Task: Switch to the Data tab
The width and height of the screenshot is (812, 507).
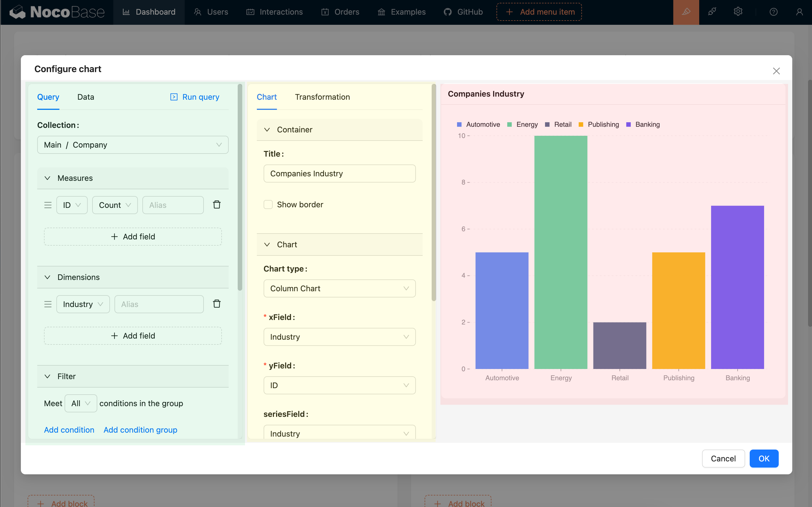Action: point(85,97)
